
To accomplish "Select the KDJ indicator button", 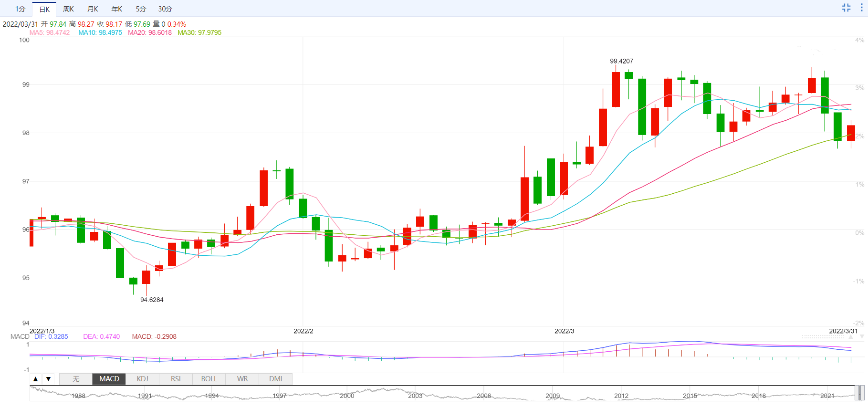I will [x=142, y=379].
